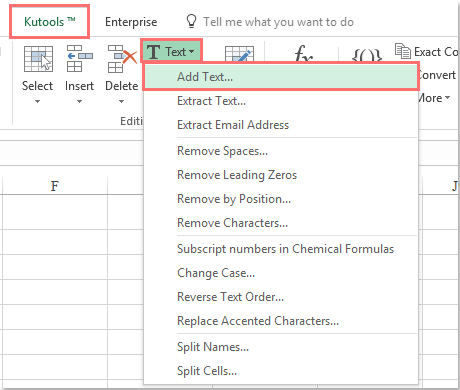Click the curly braces formula icon
Image resolution: width=460 pixels, height=390 pixels.
point(367,55)
